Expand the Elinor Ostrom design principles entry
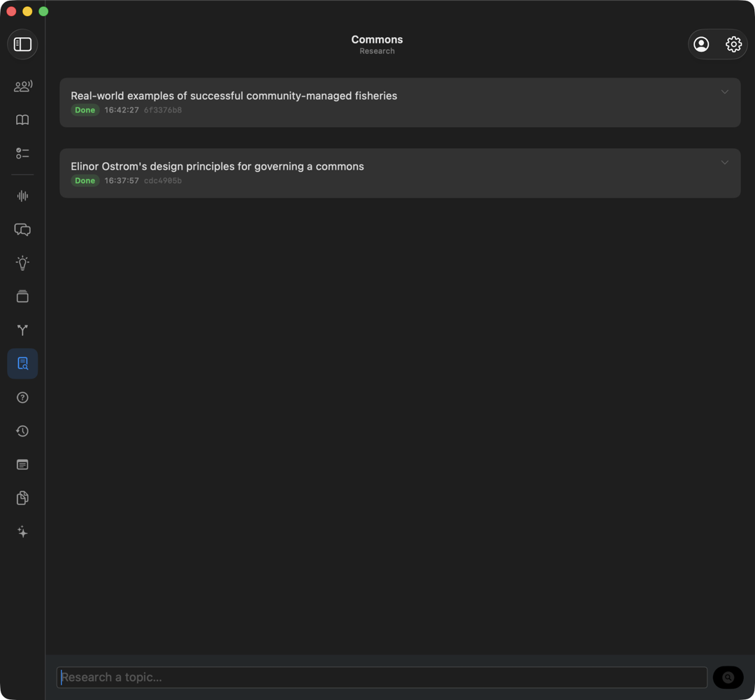This screenshot has height=700, width=755. tap(725, 163)
